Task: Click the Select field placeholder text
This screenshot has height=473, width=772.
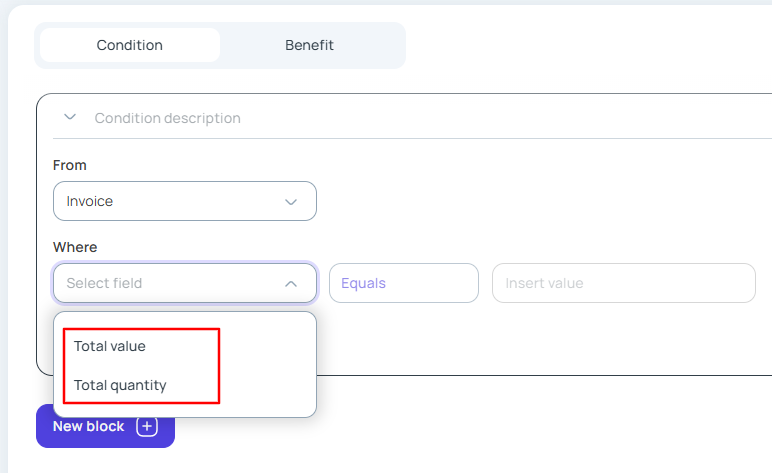Action: pyautogui.click(x=104, y=283)
